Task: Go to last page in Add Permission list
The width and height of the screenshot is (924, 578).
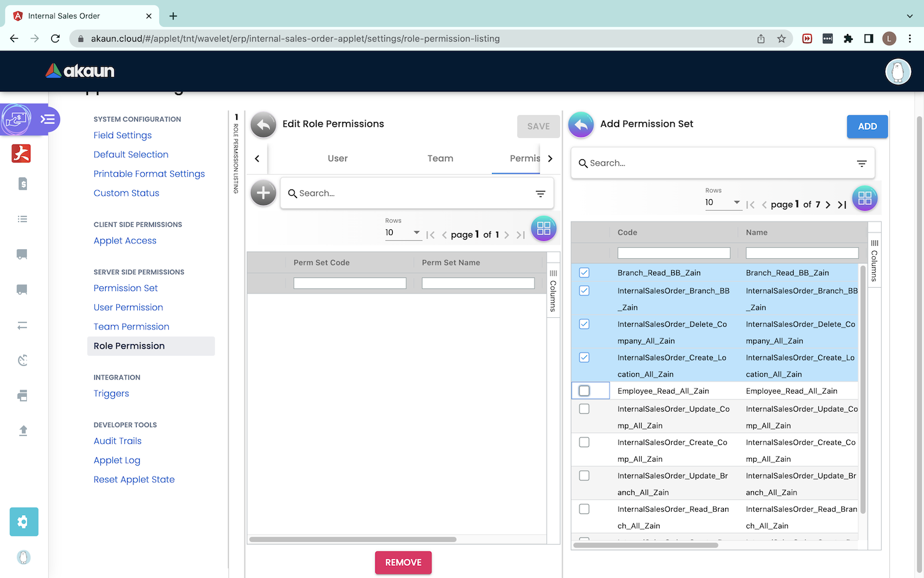Action: tap(842, 205)
